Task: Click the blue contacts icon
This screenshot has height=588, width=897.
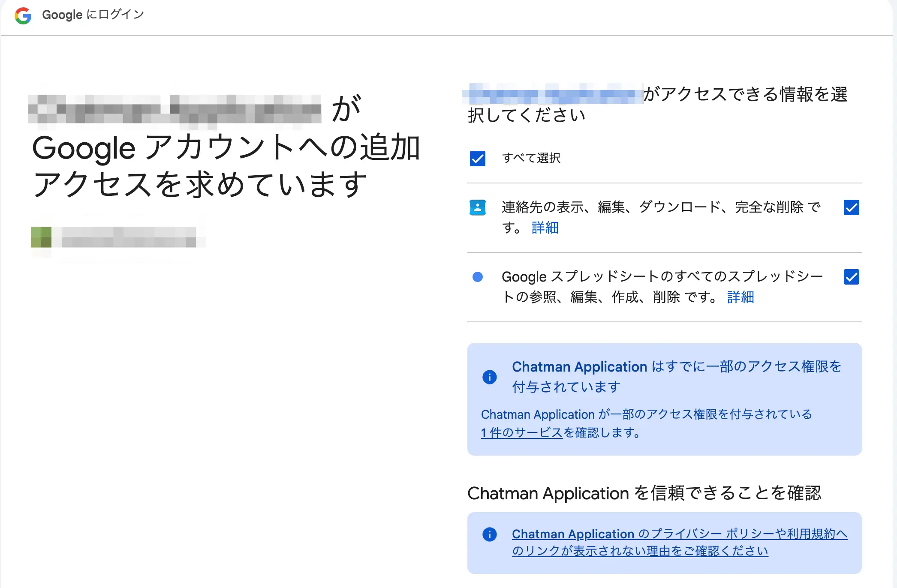Action: pyautogui.click(x=477, y=207)
